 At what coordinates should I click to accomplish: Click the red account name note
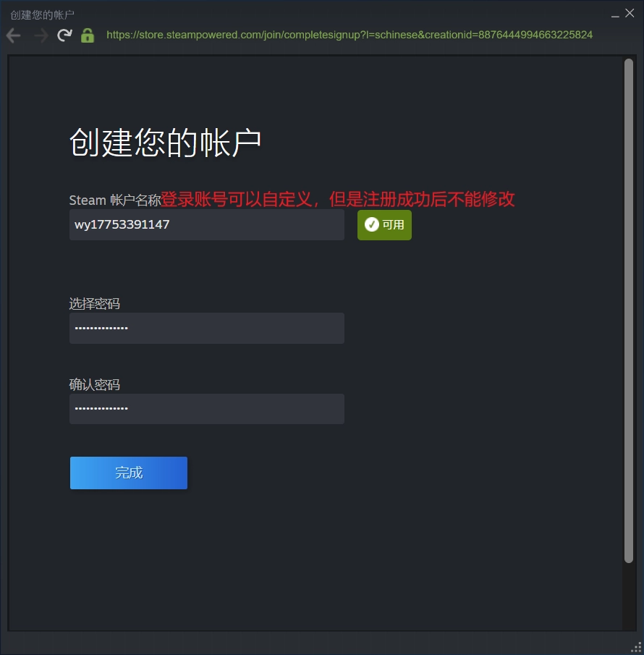(x=337, y=200)
